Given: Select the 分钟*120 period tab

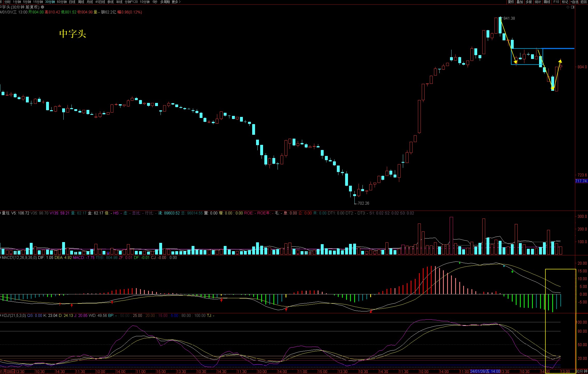Looking at the screenshot, I should coord(131,2).
